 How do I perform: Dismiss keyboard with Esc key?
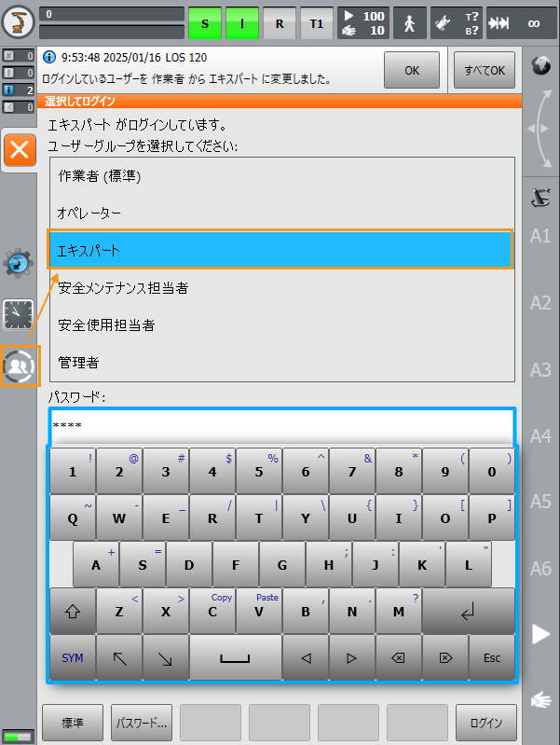(492, 657)
